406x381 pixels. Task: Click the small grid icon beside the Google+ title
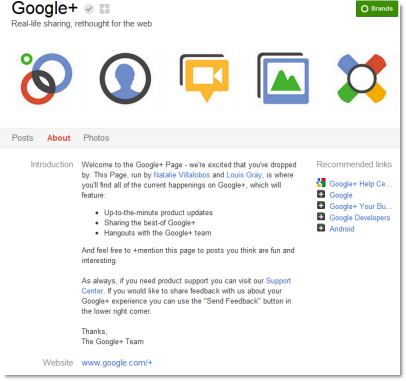(104, 9)
